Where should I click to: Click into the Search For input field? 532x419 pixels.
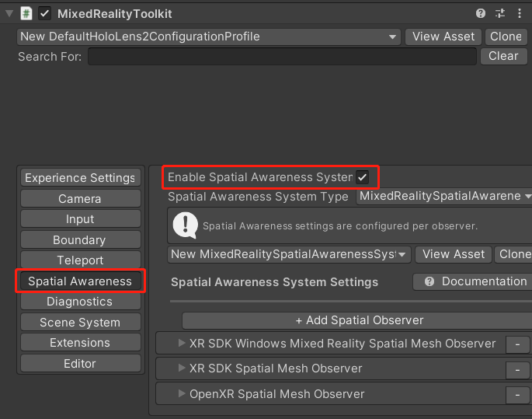[x=282, y=56]
